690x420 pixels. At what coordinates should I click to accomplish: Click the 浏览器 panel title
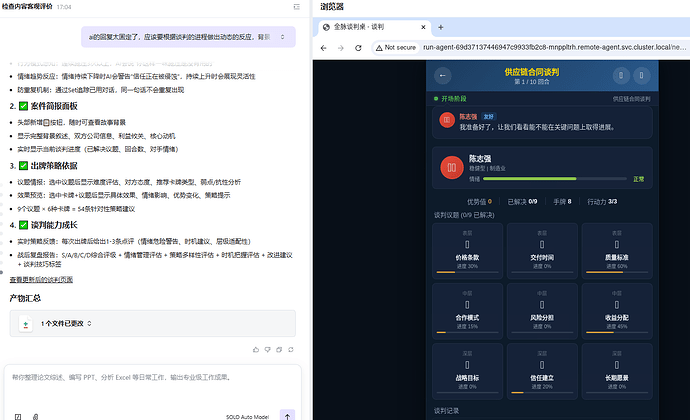[332, 7]
